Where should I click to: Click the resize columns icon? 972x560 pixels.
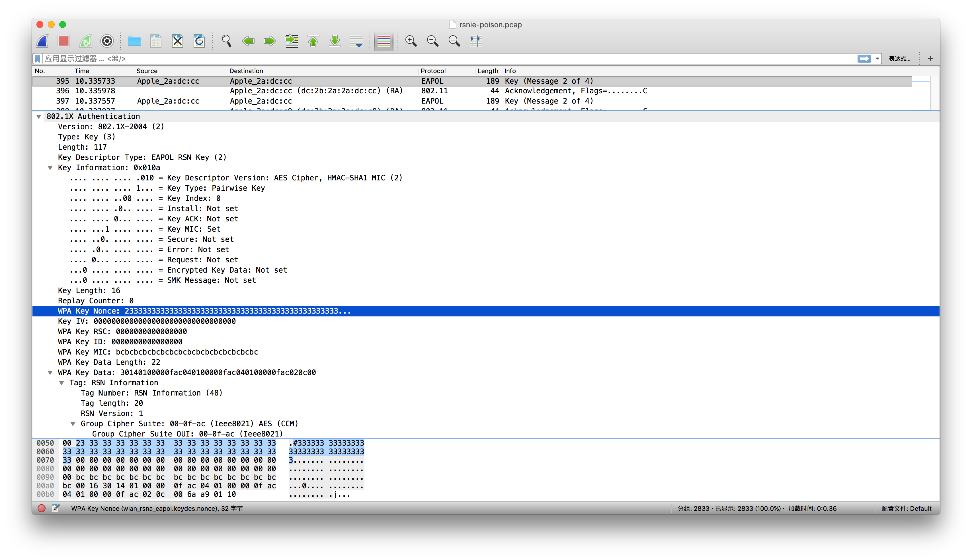point(476,41)
